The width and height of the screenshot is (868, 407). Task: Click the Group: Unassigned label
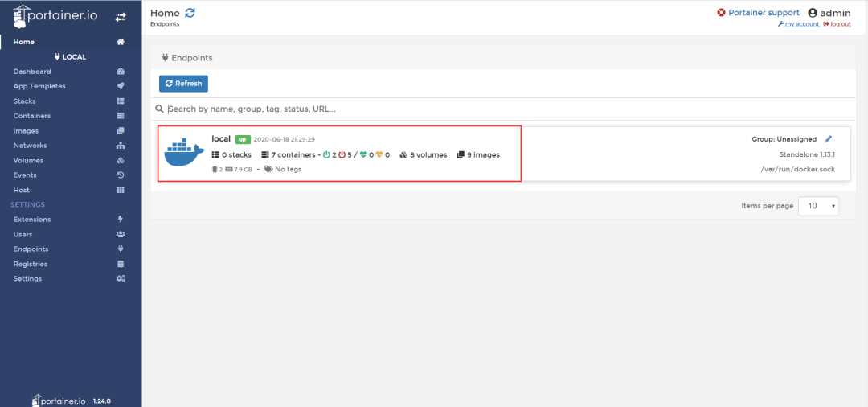pyautogui.click(x=784, y=139)
